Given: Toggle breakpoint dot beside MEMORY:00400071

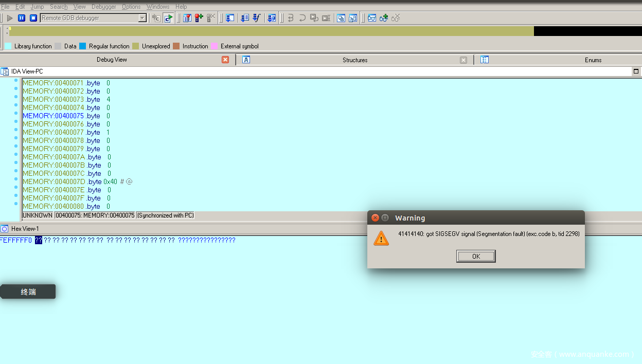Looking at the screenshot, I should 16,81.
